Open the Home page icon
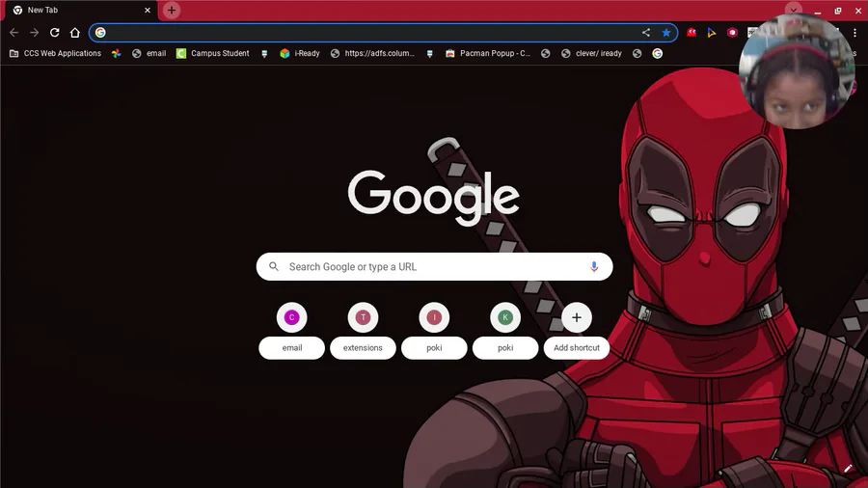868x488 pixels. pos(74,33)
